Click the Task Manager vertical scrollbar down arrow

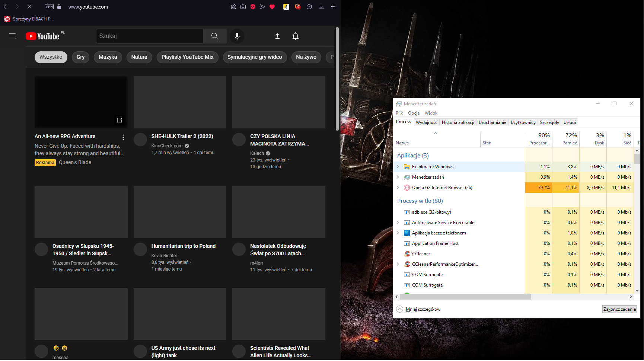pyautogui.click(x=637, y=291)
